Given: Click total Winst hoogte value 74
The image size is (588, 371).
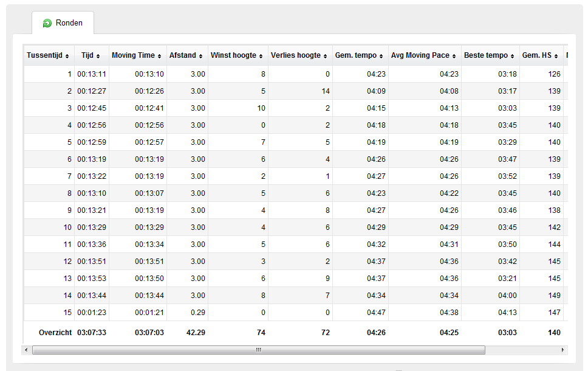Looking at the screenshot, I should pyautogui.click(x=261, y=332).
